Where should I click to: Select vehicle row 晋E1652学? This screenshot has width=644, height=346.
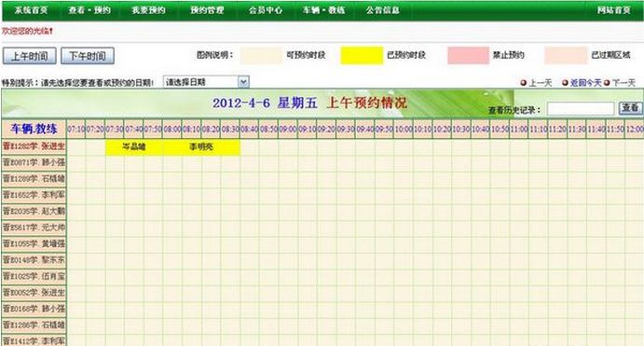tap(34, 195)
